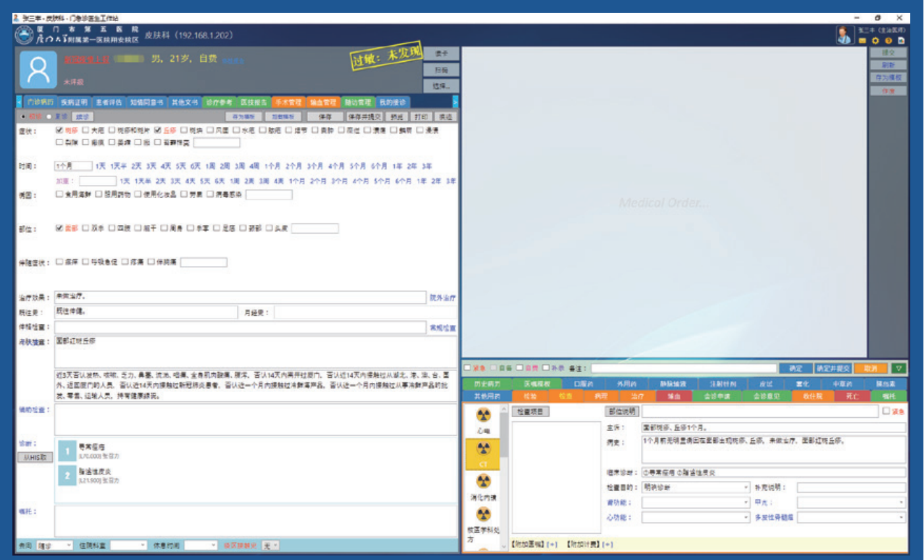Select the 复诊 radio button
The image size is (924, 560).
click(49, 117)
